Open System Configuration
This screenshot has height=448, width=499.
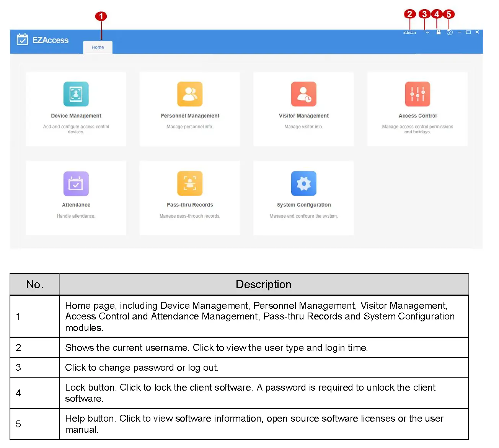pos(303,198)
